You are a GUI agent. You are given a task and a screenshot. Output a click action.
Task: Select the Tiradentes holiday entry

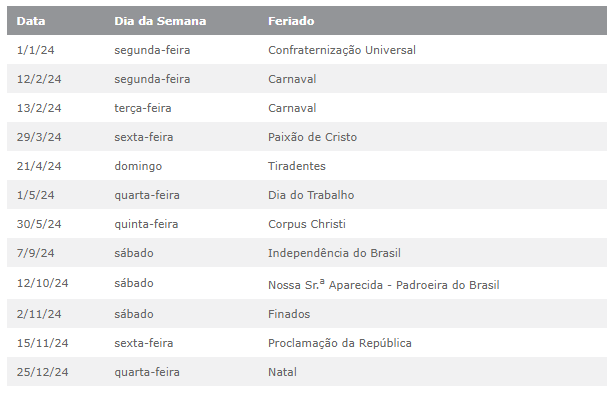point(297,166)
